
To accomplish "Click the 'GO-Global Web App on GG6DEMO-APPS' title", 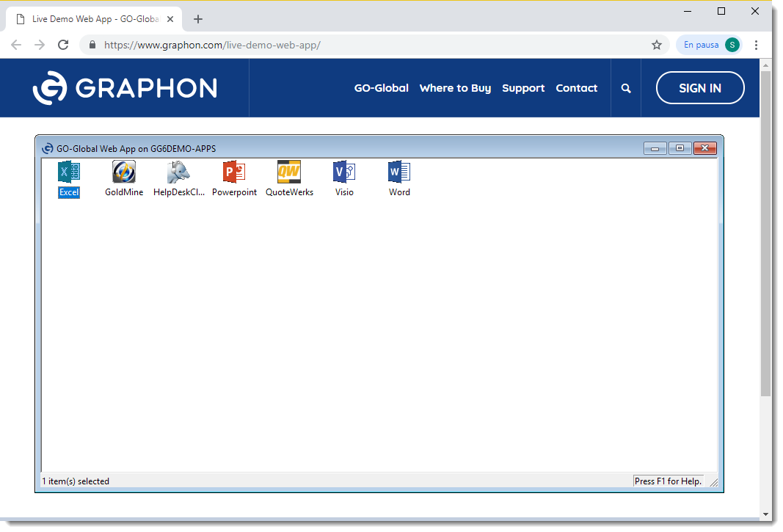I will tap(136, 149).
